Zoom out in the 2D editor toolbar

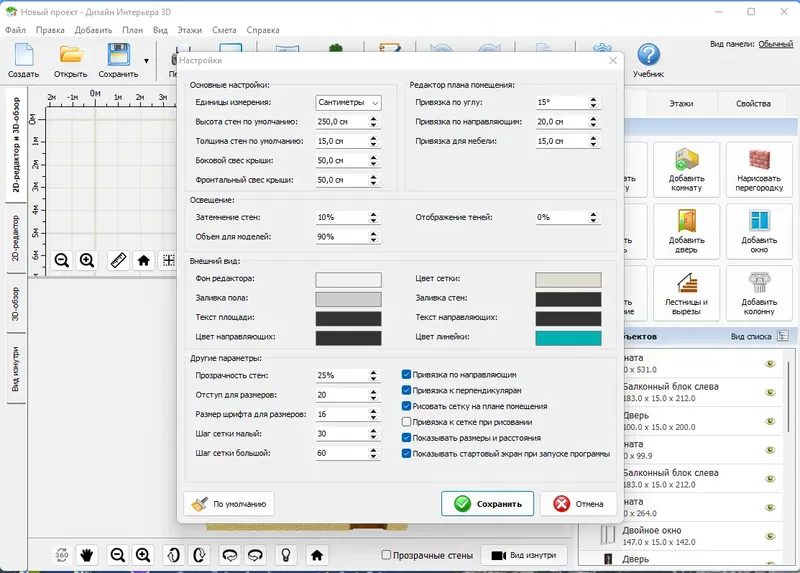62,261
